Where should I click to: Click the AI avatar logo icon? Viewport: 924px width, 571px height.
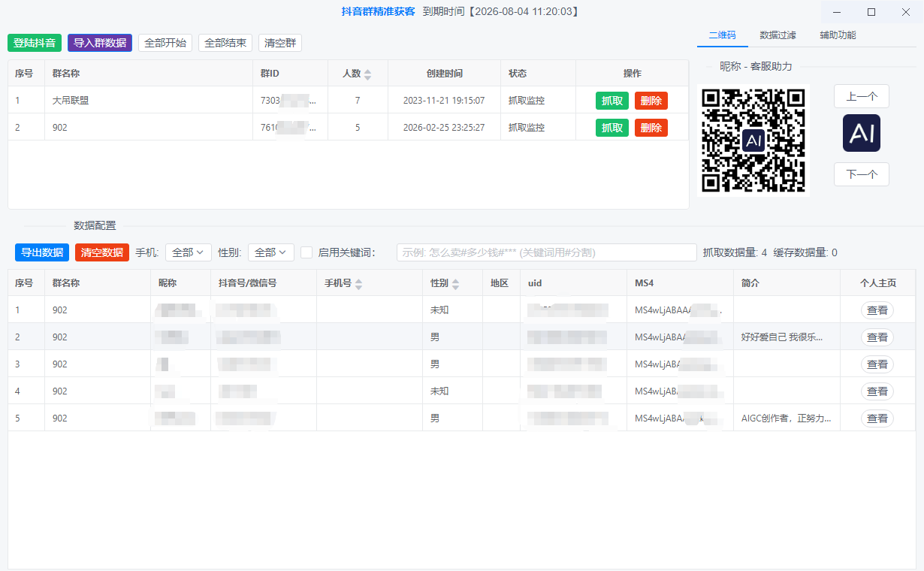click(x=862, y=133)
